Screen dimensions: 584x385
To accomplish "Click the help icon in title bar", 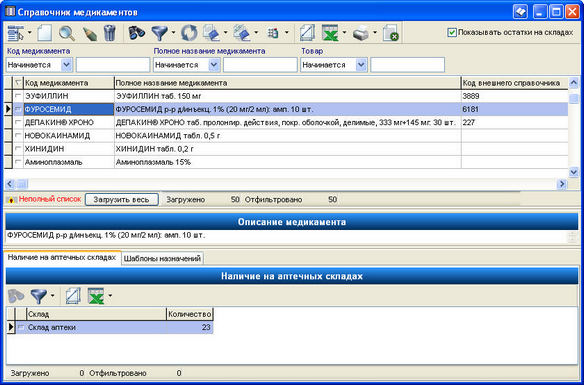I will 520,12.
